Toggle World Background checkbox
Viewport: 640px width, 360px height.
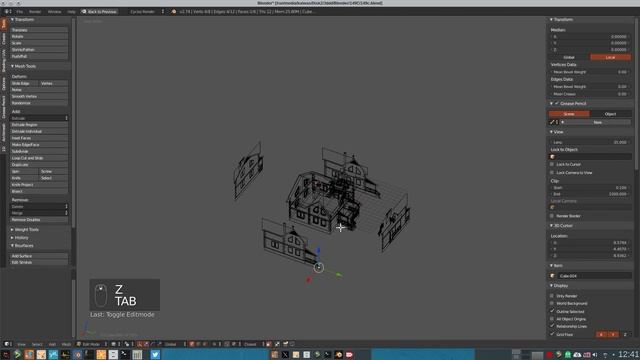552,303
